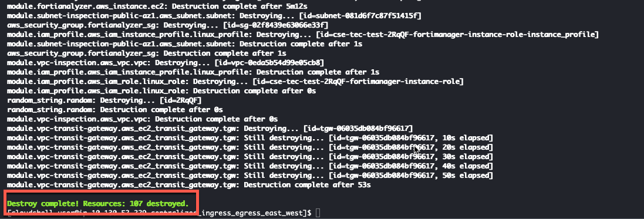Click the '30s elapsed' status text

pos(466,157)
